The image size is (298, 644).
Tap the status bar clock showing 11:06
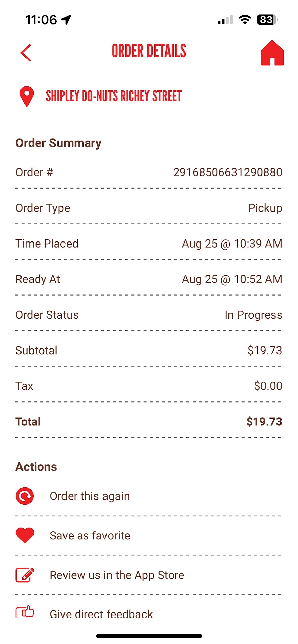(41, 20)
